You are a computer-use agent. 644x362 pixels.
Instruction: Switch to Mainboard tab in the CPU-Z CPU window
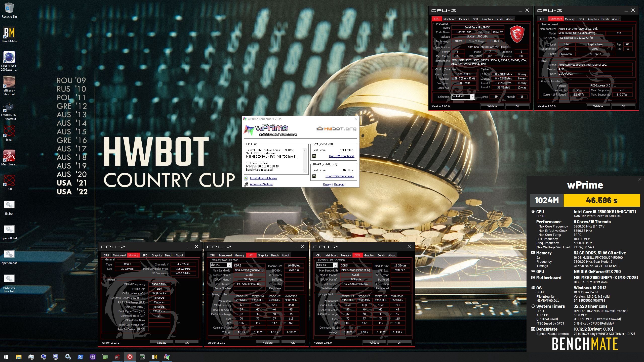(x=450, y=19)
